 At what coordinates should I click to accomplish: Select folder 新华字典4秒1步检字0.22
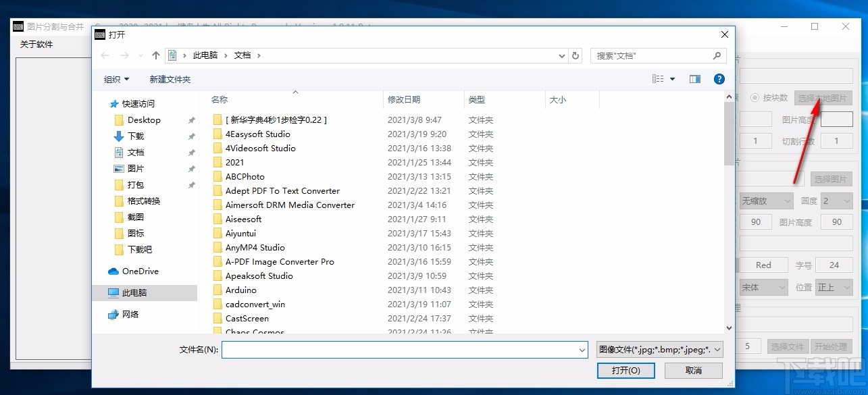(276, 120)
